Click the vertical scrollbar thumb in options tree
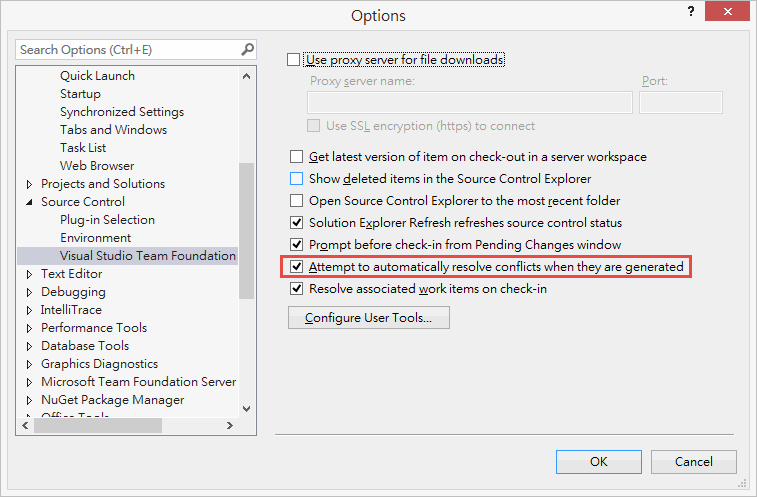This screenshot has height=497, width=757. coord(246,231)
